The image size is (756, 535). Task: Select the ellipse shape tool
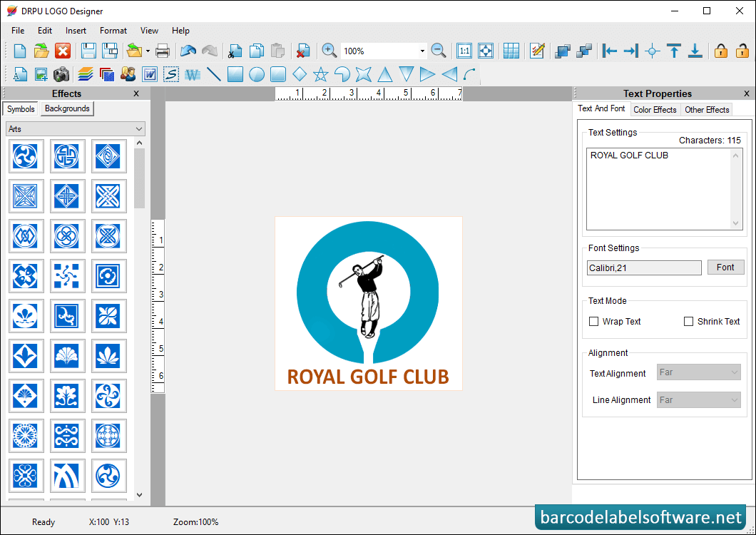(x=257, y=74)
